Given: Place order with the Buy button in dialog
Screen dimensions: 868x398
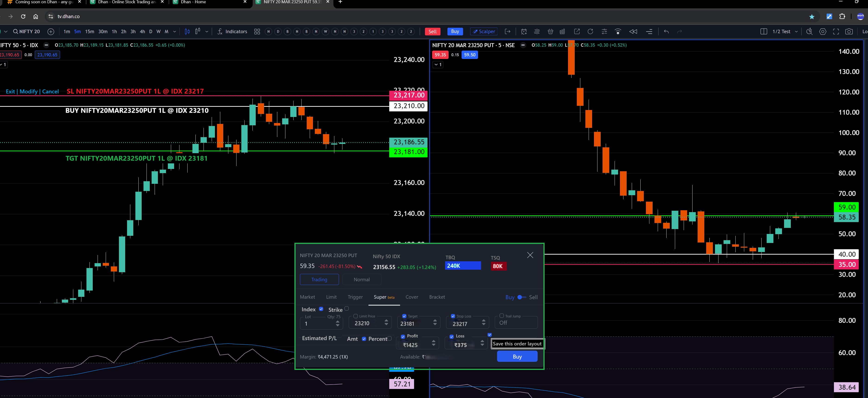Looking at the screenshot, I should 517,356.
